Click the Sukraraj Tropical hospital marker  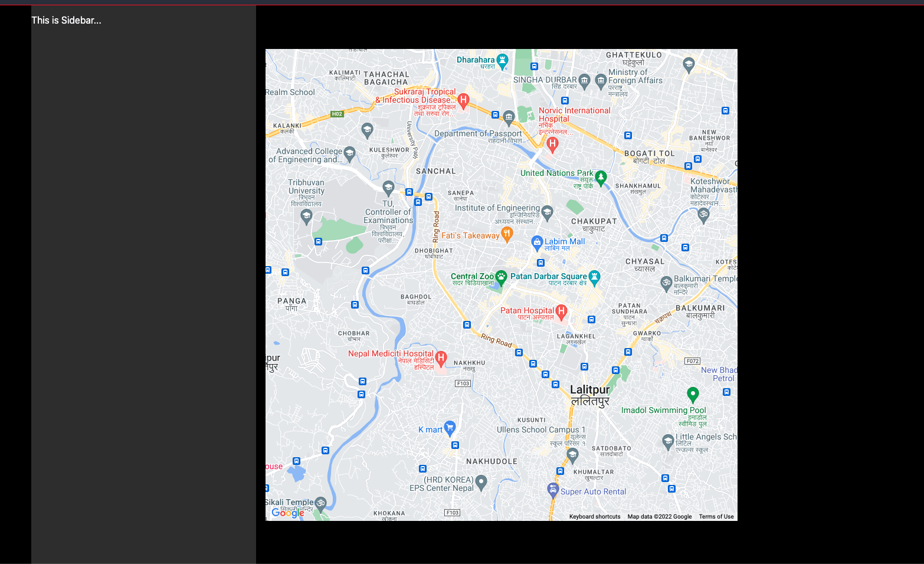coord(464,100)
